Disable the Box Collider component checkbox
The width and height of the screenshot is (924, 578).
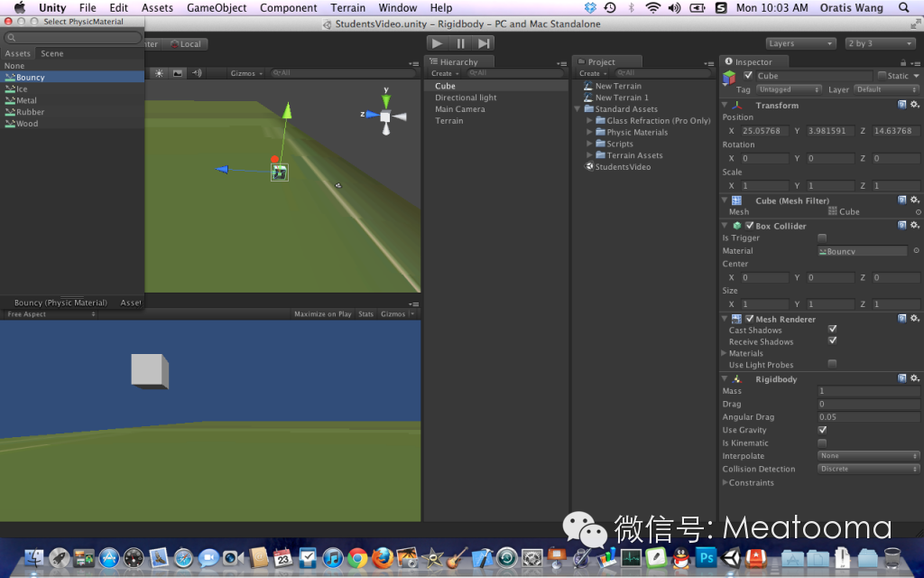[750, 225]
